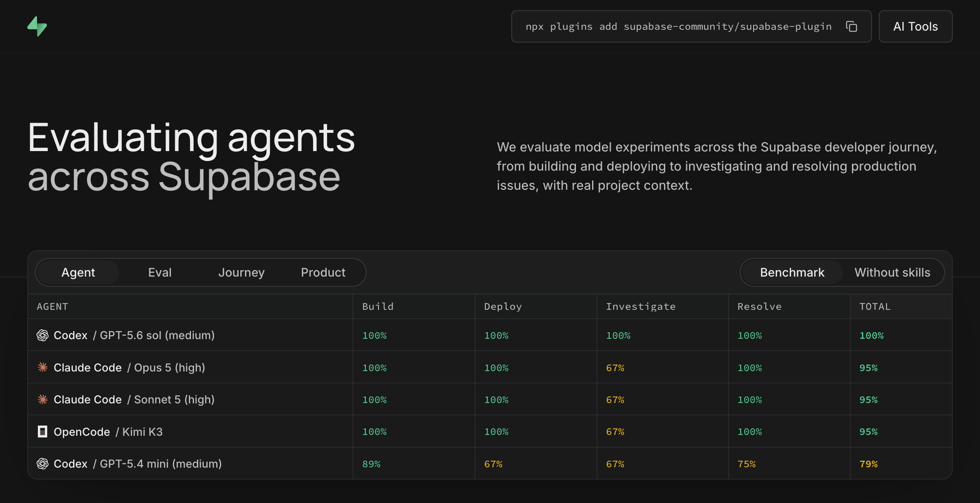980x503 pixels.
Task: Switch to the Product tab
Action: coord(323,272)
